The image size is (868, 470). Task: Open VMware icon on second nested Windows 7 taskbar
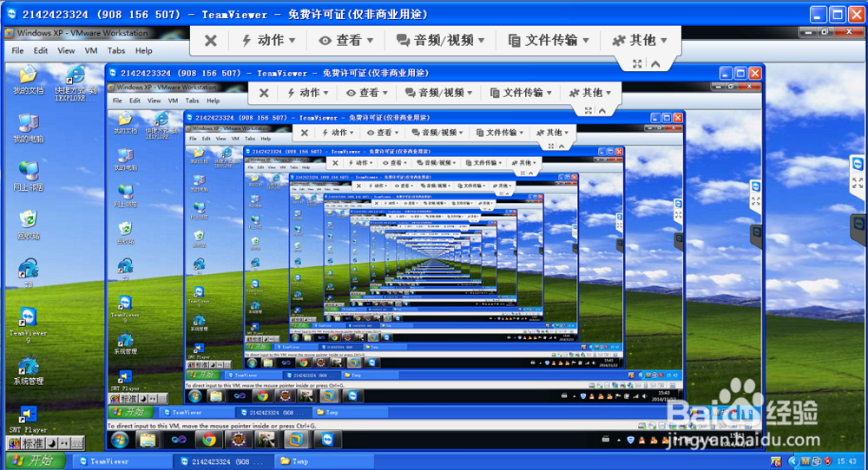[296, 441]
